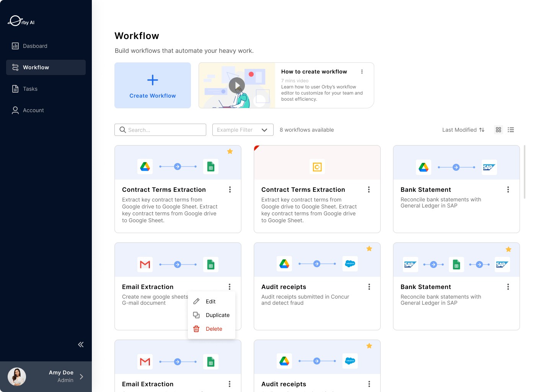
Task: Click Google Sheets icon on starred Contract Terms card
Action: 211,167
